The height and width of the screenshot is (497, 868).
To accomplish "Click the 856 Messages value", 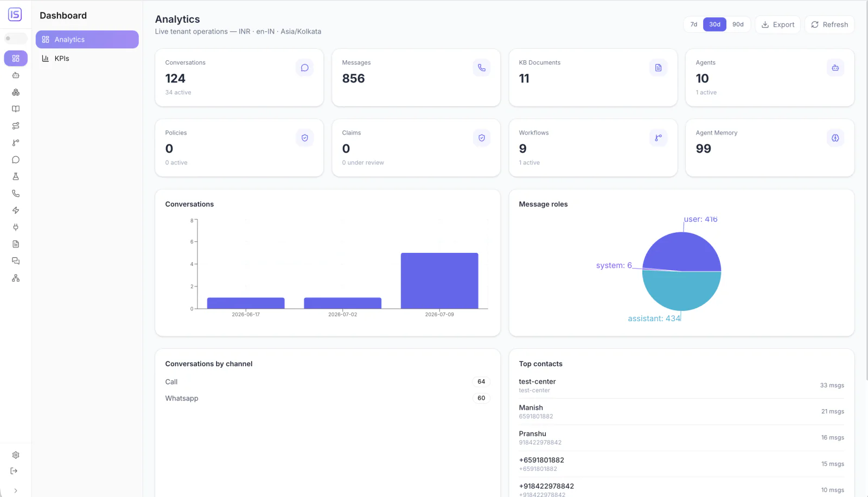I will 353,79.
